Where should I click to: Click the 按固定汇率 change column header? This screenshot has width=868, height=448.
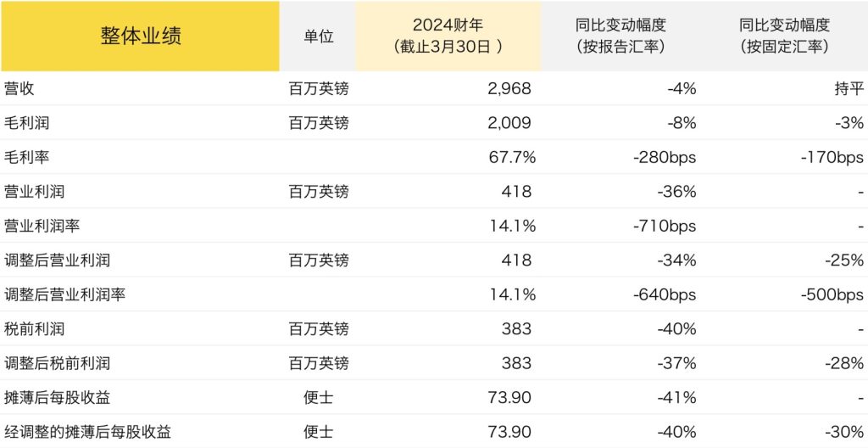coord(784,36)
